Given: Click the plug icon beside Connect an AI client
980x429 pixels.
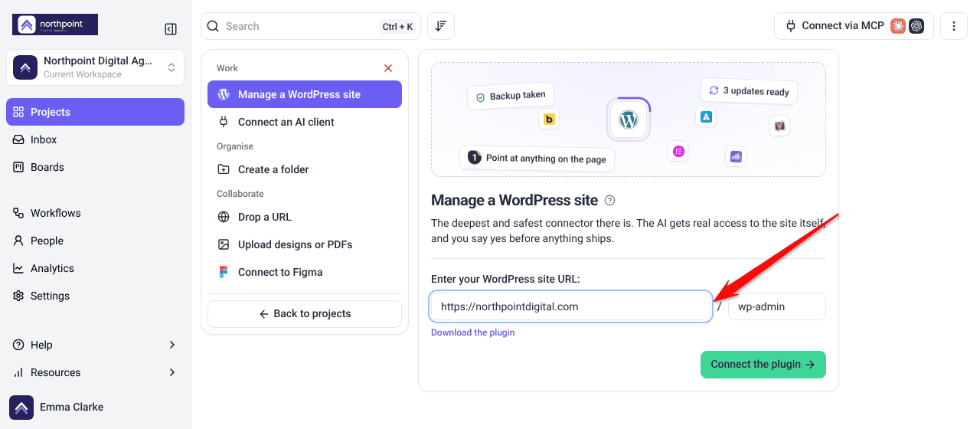Looking at the screenshot, I should (x=224, y=122).
